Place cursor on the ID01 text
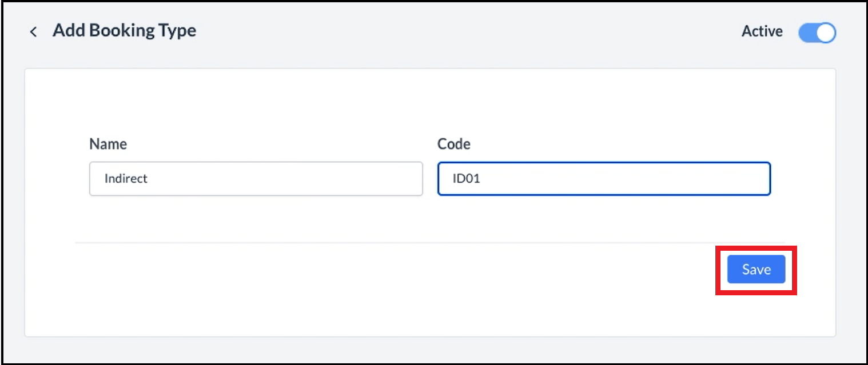868x365 pixels. (x=466, y=179)
